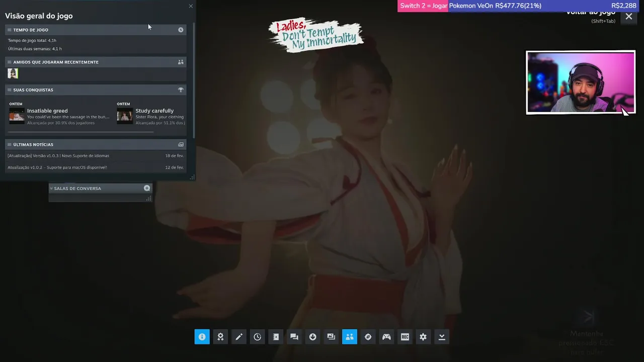Click the Últimas duas semanas text

(x=35, y=49)
